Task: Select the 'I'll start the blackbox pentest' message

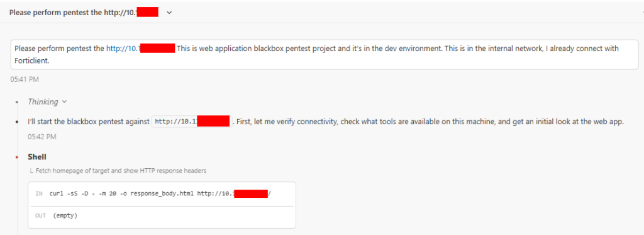Action: [326, 122]
